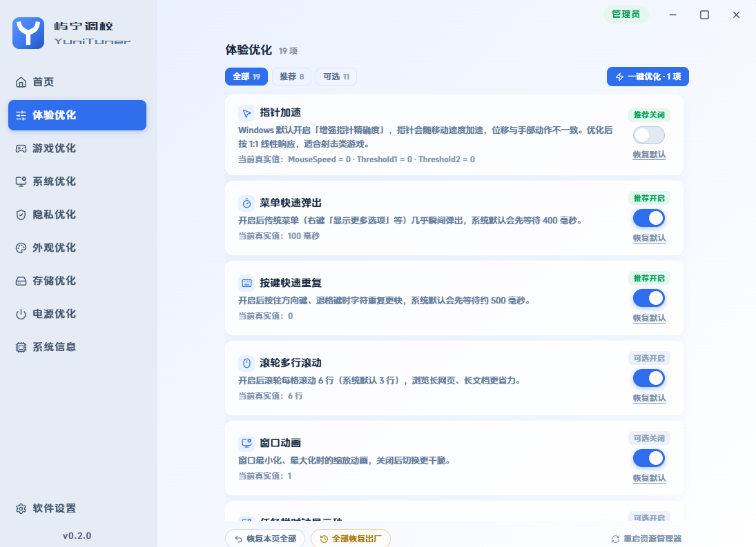Click 全部恢复出厂 button
The image size is (756, 547).
click(x=351, y=539)
